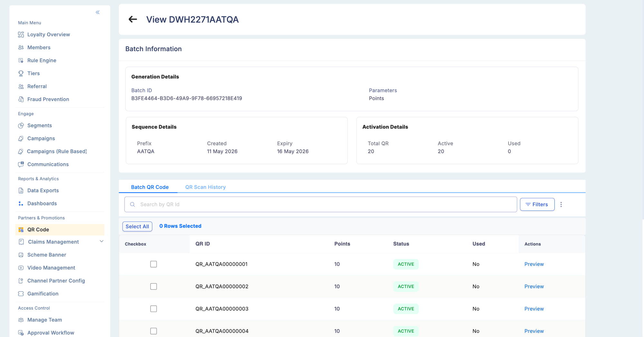
Task: Open the Filters button
Action: pos(537,204)
